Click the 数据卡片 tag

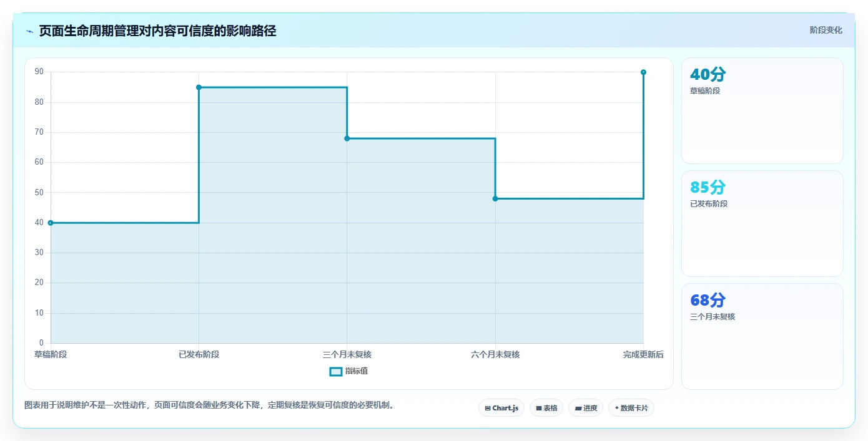click(x=631, y=408)
